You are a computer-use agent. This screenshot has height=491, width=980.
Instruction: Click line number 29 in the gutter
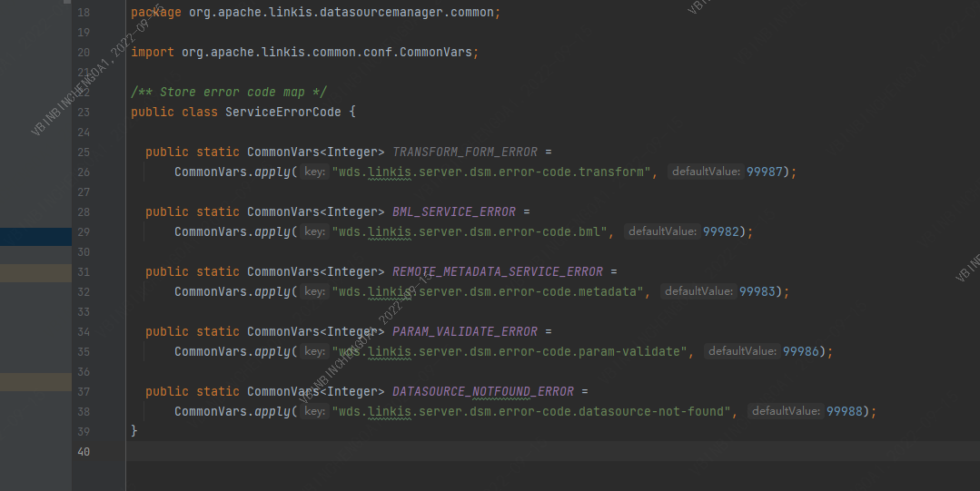tap(84, 232)
